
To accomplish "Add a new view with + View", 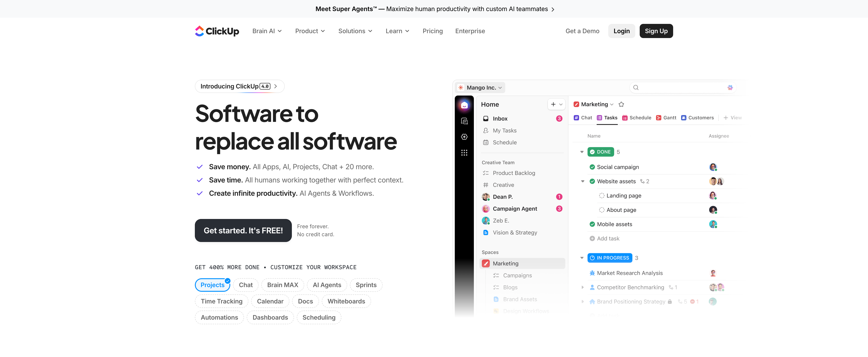I will (x=732, y=118).
